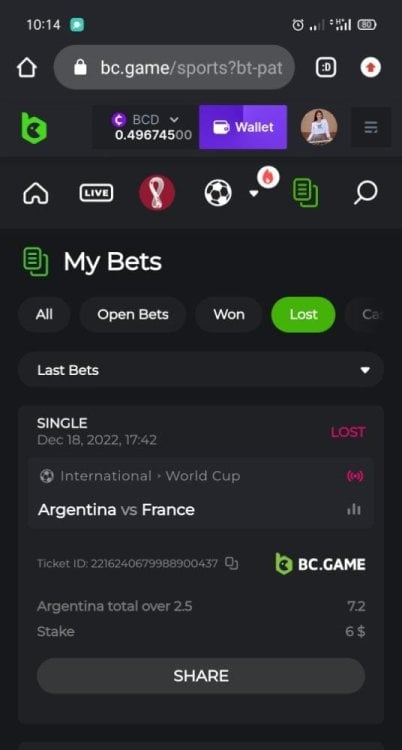Switch to the Open Bets tab
The image size is (402, 750).
pos(133,315)
